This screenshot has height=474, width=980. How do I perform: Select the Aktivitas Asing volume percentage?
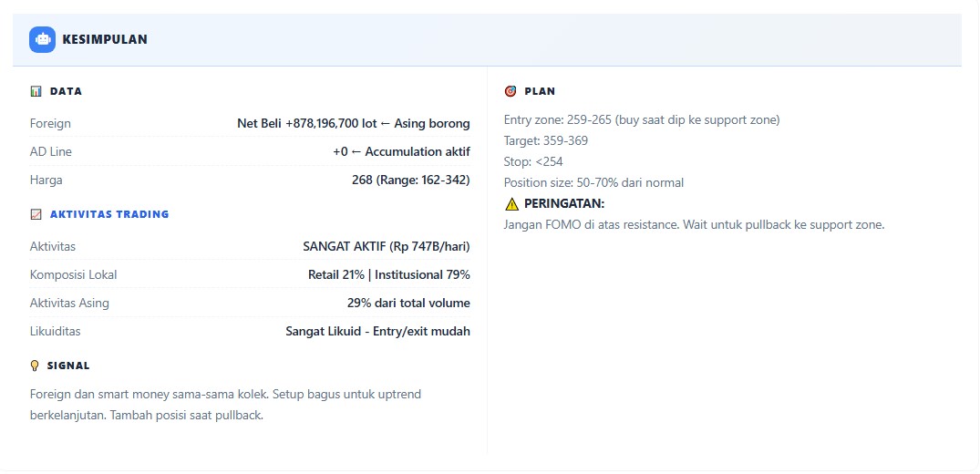pos(408,303)
